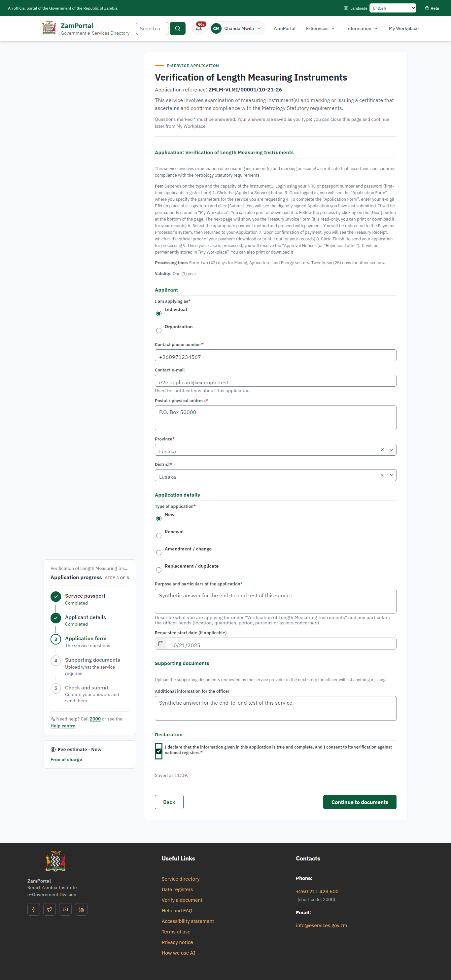
Task: Click the green search magnifier button
Action: (178, 28)
